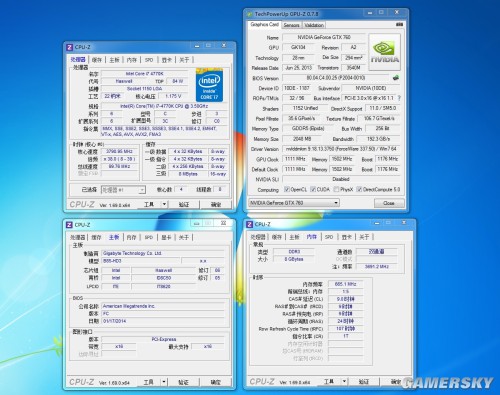
Task: Click the Close button in GPU-Z
Action: pos(389,203)
